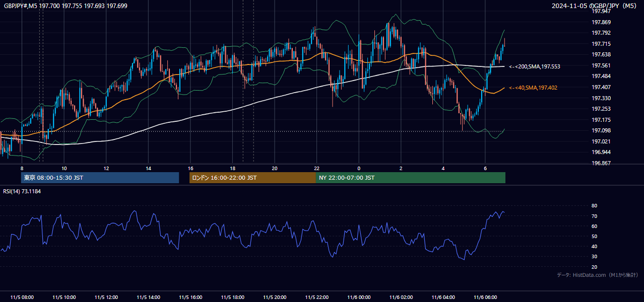Click RSI scale value 60
The image size is (644, 302).
point(595,226)
